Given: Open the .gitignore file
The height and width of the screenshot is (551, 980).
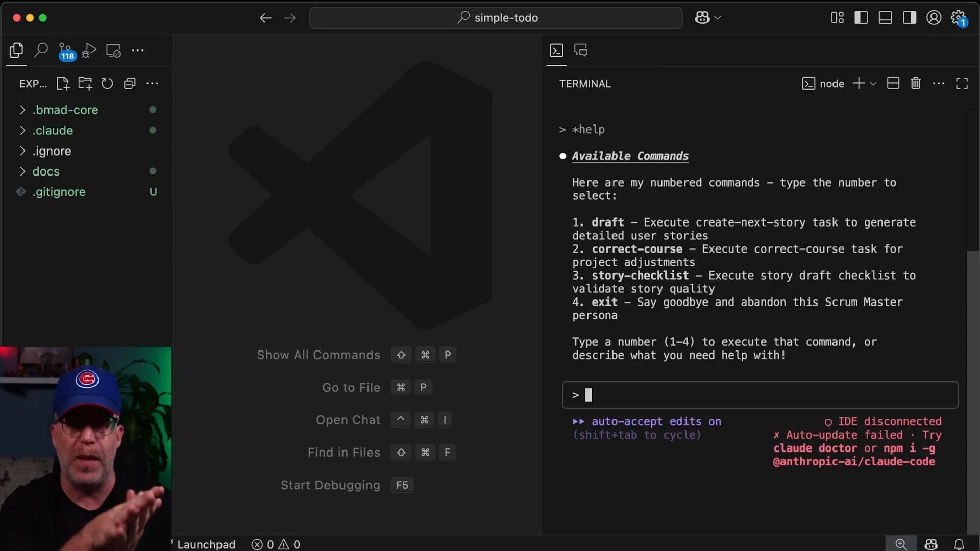Looking at the screenshot, I should click(59, 192).
